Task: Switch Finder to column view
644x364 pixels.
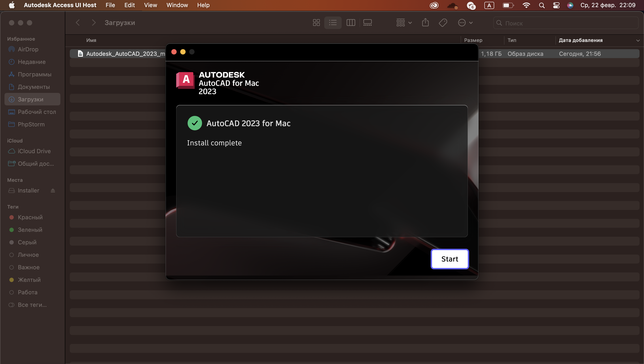Action: (351, 23)
